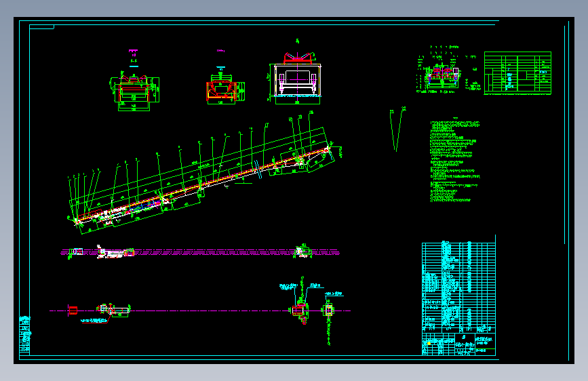The image size is (588, 381).
Task: Select the drive unit on bottom centerline view
Action: 300,311
